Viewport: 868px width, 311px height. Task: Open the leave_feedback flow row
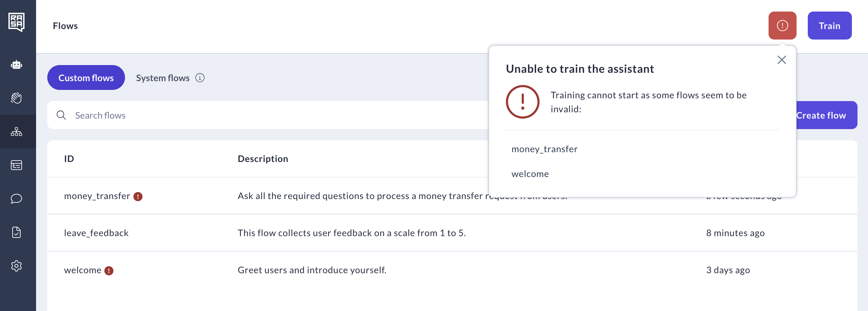click(96, 233)
